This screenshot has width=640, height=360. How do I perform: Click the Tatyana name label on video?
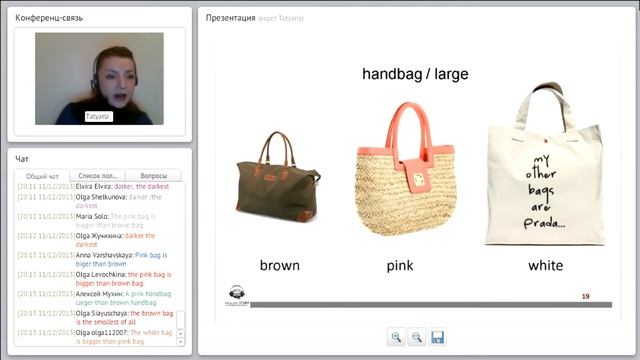[x=99, y=117]
